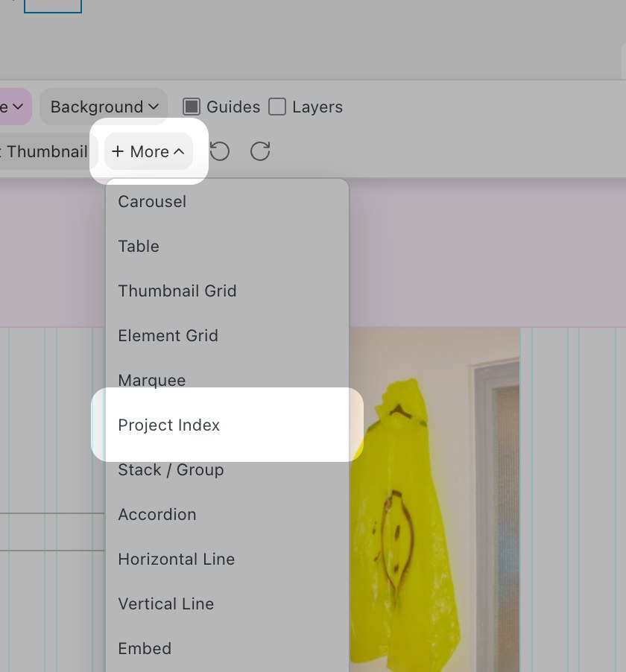The height and width of the screenshot is (672, 626).
Task: Click the undo arrow icon
Action: tap(220, 151)
